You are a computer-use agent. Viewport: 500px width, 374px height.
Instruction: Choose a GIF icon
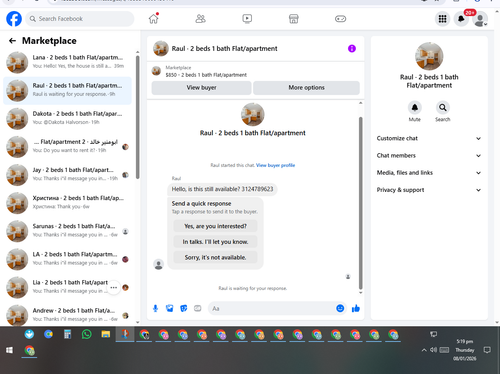(x=198, y=308)
